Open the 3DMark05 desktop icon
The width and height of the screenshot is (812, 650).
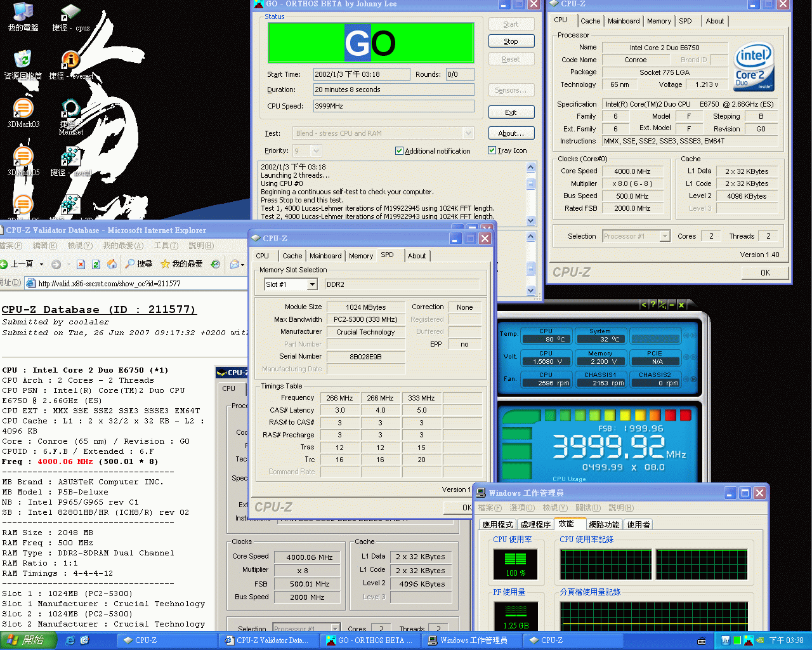coord(23,161)
